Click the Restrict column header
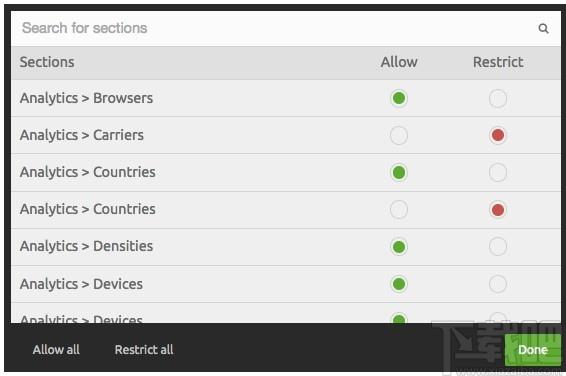This screenshot has width=566, height=376. click(x=498, y=62)
